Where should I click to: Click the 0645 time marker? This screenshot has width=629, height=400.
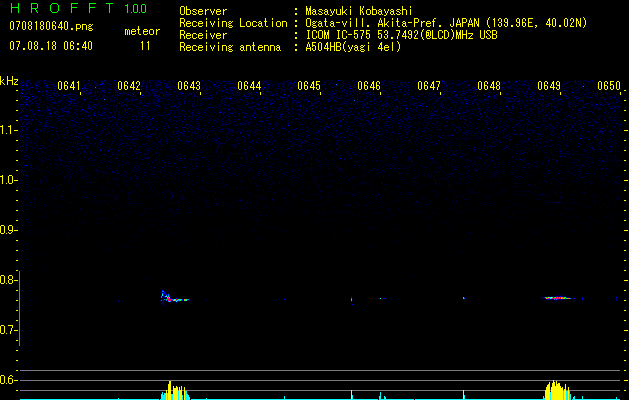pos(309,86)
